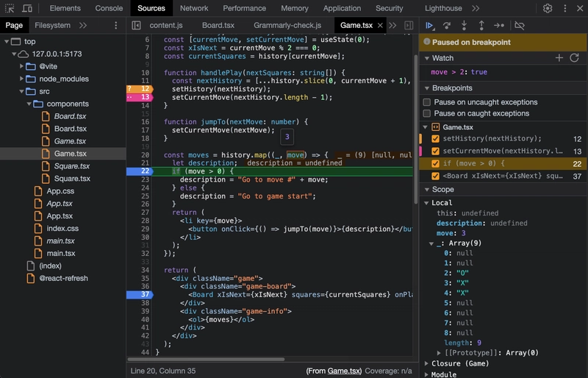Deactivate all breakpoints icon
Image resolution: width=588 pixels, height=378 pixels.
[x=520, y=26]
